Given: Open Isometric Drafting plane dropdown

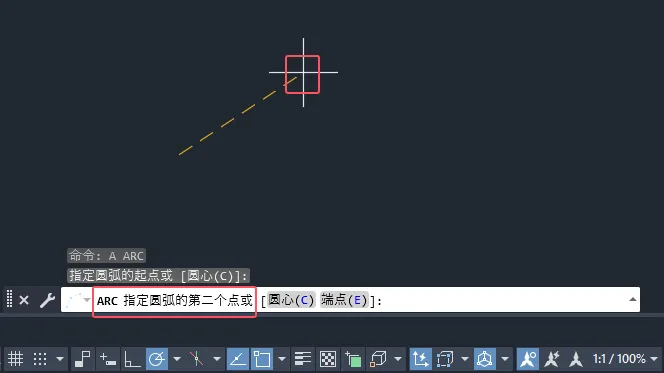Looking at the screenshot, I should [x=217, y=359].
